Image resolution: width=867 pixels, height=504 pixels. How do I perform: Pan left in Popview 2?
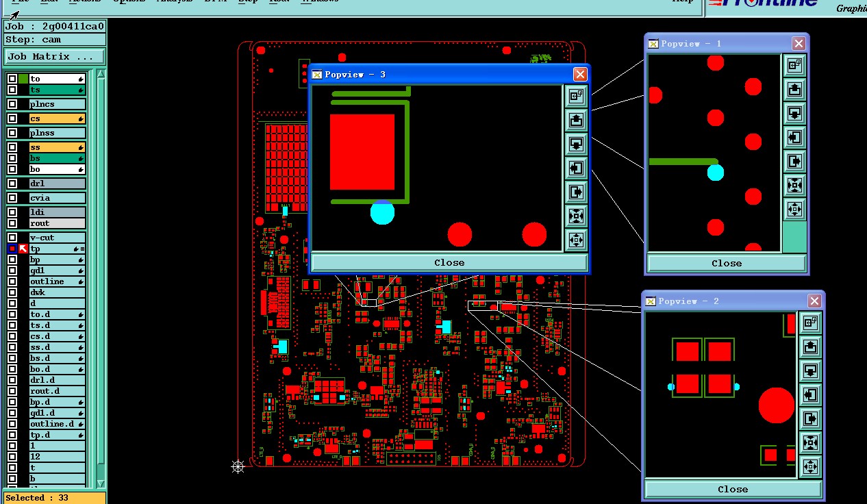(810, 395)
